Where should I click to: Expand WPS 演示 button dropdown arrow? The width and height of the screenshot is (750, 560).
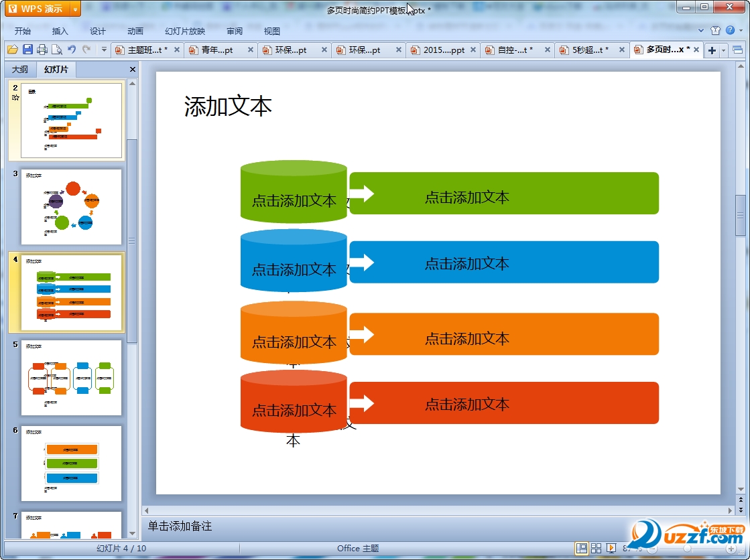pyautogui.click(x=76, y=9)
